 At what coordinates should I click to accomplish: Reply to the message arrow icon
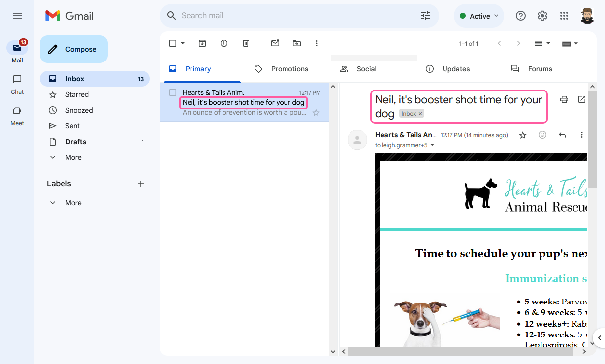tap(562, 135)
